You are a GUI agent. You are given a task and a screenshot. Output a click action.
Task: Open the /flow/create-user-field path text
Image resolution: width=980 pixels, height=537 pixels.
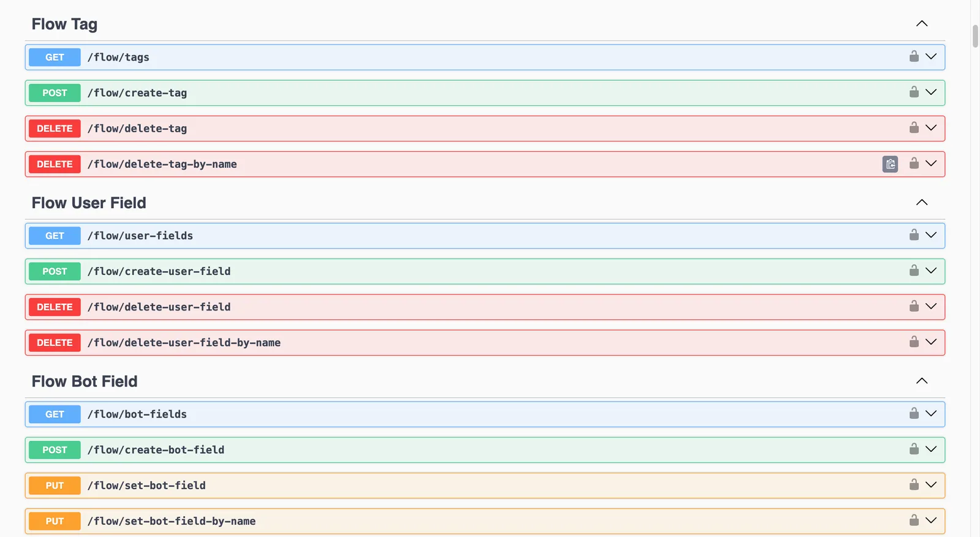click(159, 271)
